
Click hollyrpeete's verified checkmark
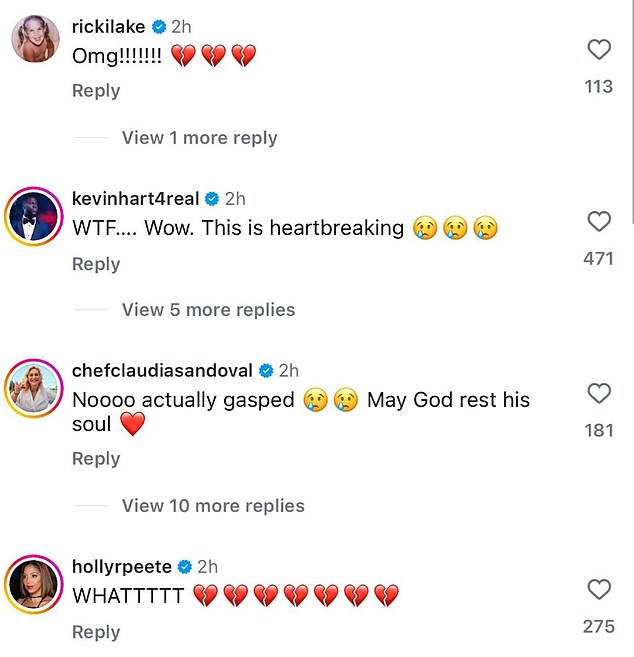coord(184,567)
